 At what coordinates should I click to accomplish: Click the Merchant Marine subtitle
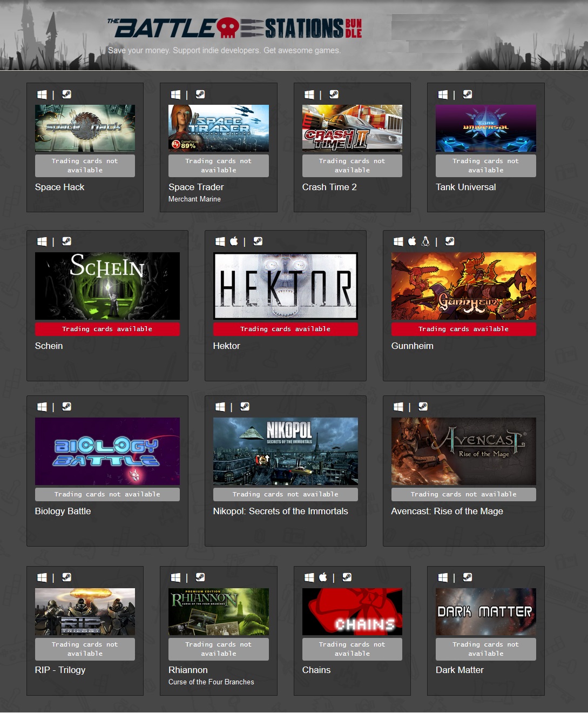click(194, 199)
